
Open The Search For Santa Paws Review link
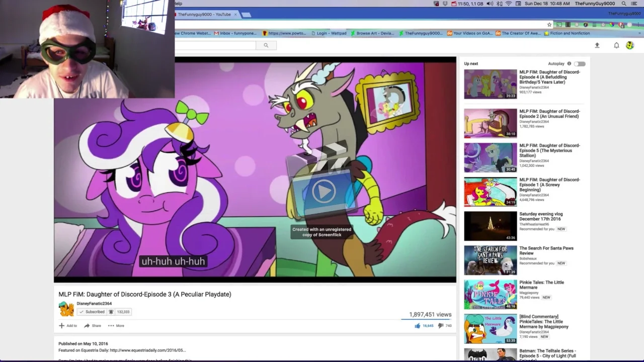546,251
